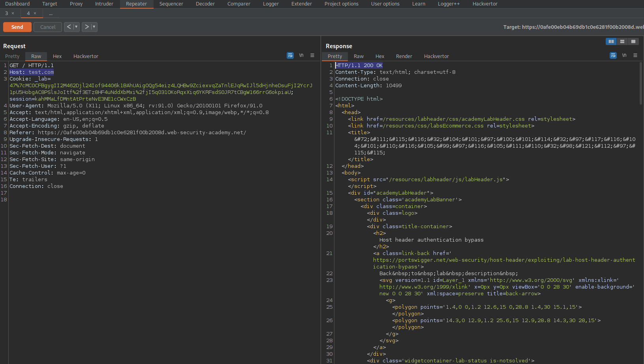Open the Logger++ tab

coord(449,4)
